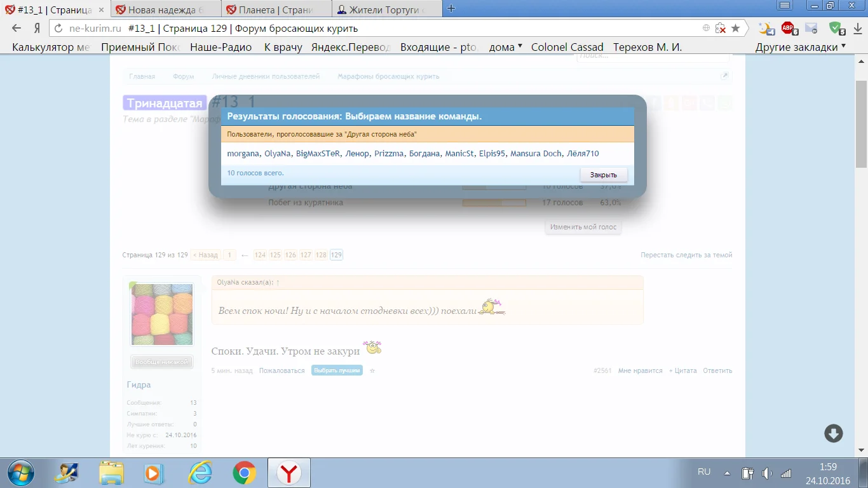Open the 'Яндекс.Перевод' bookmark

pyautogui.click(x=350, y=47)
